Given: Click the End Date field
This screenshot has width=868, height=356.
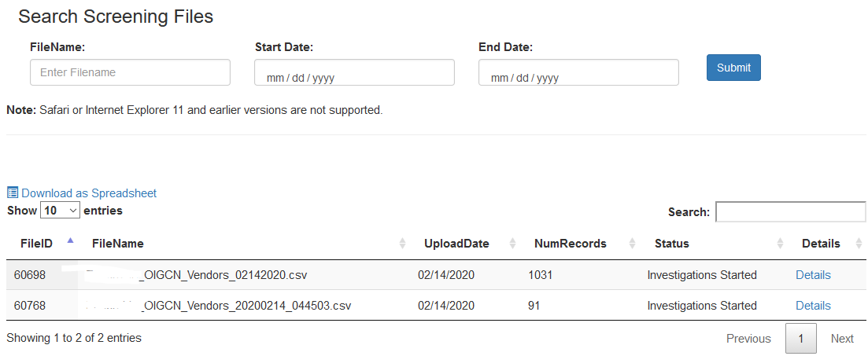Looking at the screenshot, I should point(578,73).
